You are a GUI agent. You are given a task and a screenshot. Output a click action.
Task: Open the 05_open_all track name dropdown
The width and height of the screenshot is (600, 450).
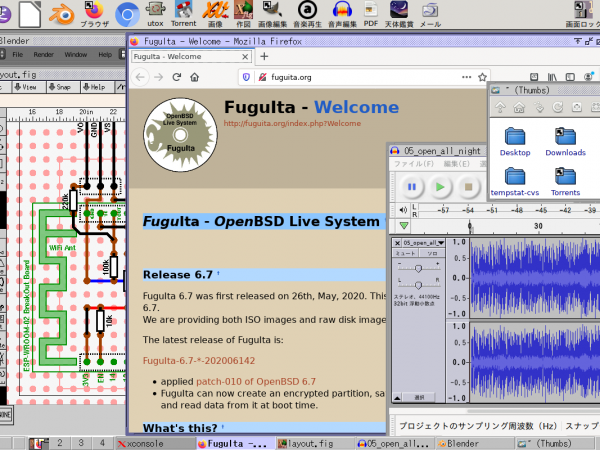point(424,243)
